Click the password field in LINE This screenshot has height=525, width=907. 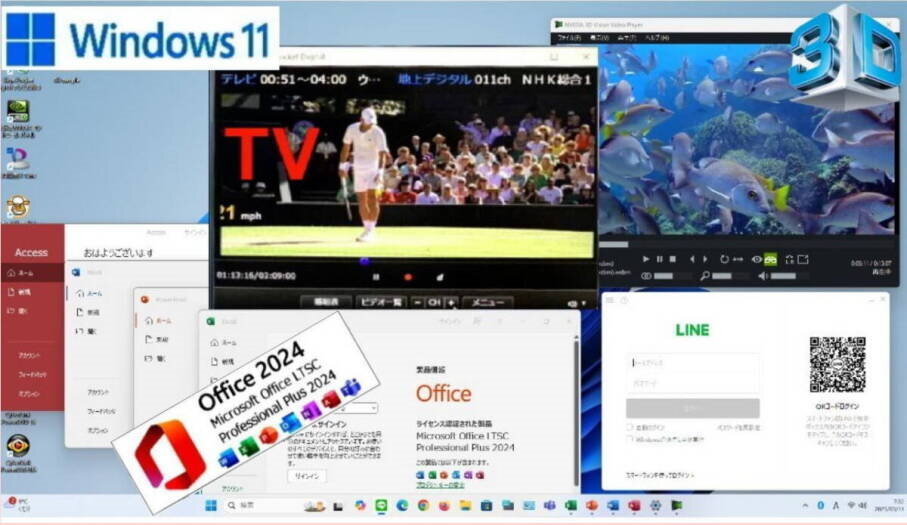pos(692,383)
